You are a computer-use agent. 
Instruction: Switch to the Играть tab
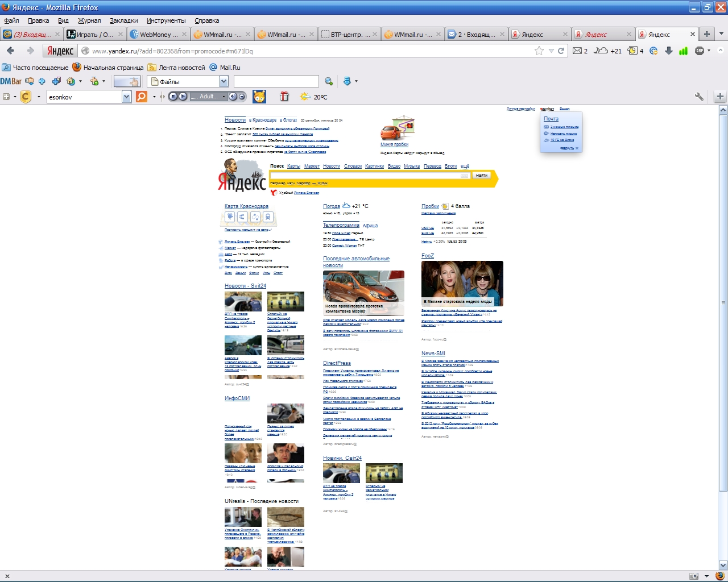click(x=95, y=34)
